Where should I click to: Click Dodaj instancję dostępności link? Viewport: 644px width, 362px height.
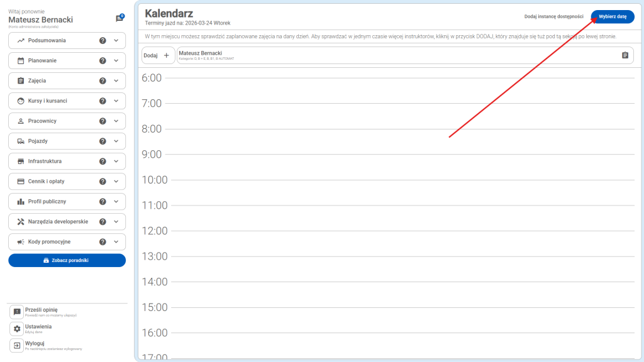(553, 17)
